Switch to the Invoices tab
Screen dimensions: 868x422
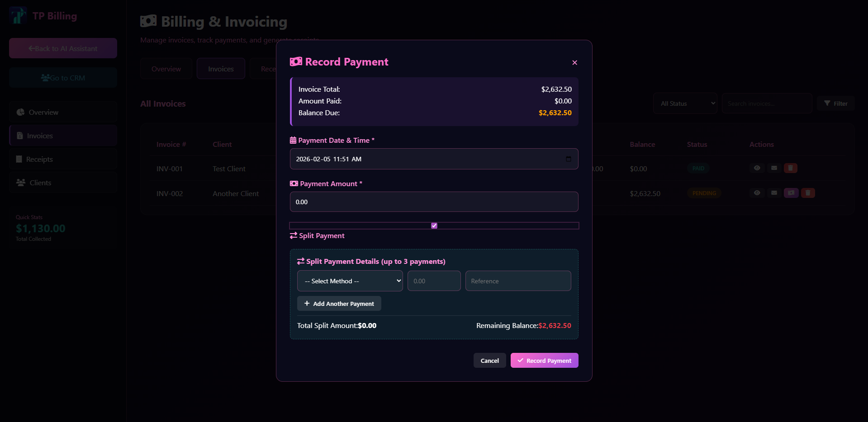220,68
